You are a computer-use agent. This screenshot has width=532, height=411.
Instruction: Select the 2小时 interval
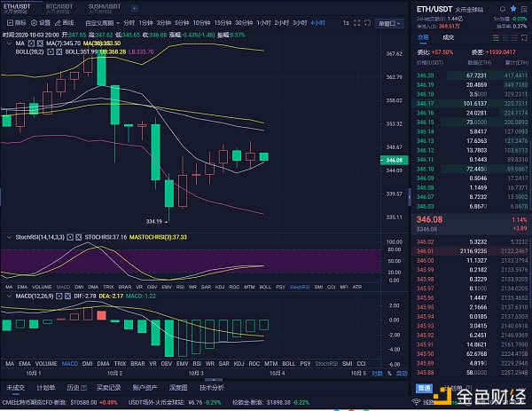point(282,23)
